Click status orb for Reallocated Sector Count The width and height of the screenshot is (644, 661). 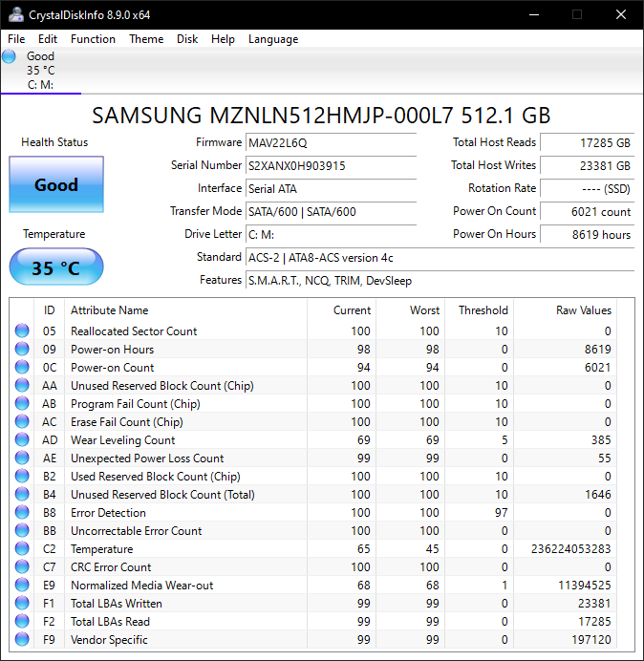point(22,330)
